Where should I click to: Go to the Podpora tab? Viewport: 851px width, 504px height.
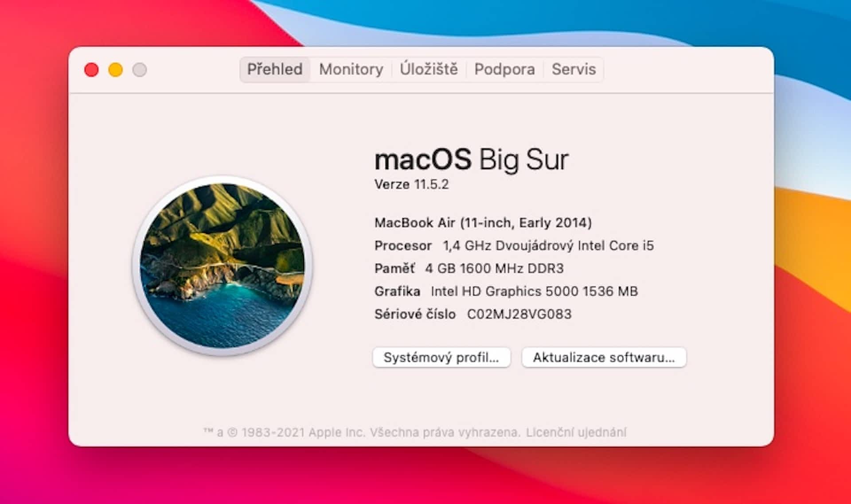coord(504,70)
